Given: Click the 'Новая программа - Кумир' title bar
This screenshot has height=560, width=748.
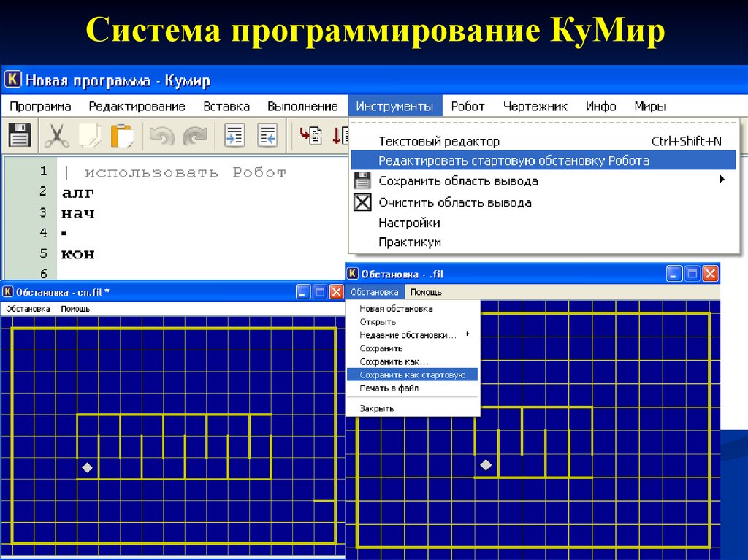Looking at the screenshot, I should pyautogui.click(x=374, y=80).
